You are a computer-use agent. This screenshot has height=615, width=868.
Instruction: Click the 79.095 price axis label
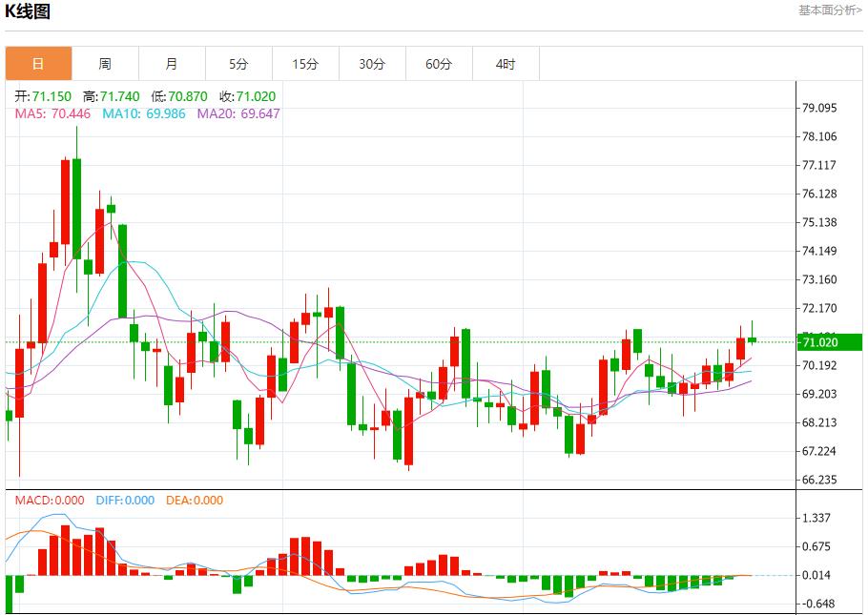(819, 108)
